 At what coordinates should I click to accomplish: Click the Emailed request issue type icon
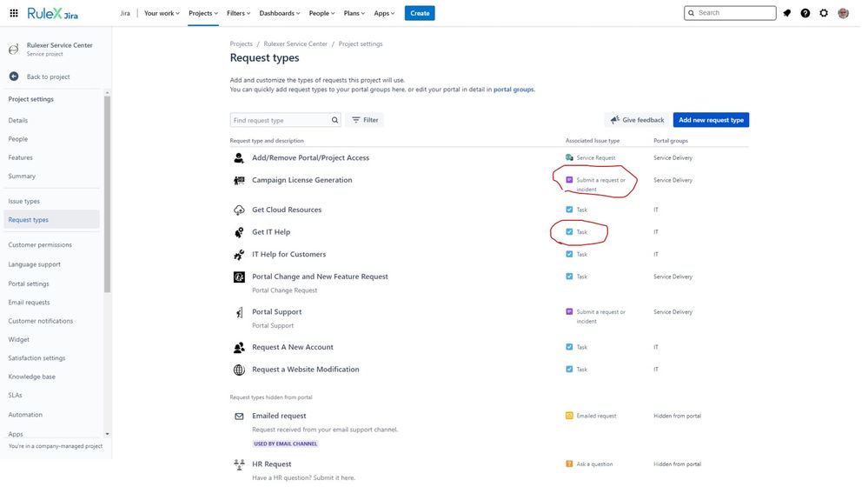tap(569, 416)
